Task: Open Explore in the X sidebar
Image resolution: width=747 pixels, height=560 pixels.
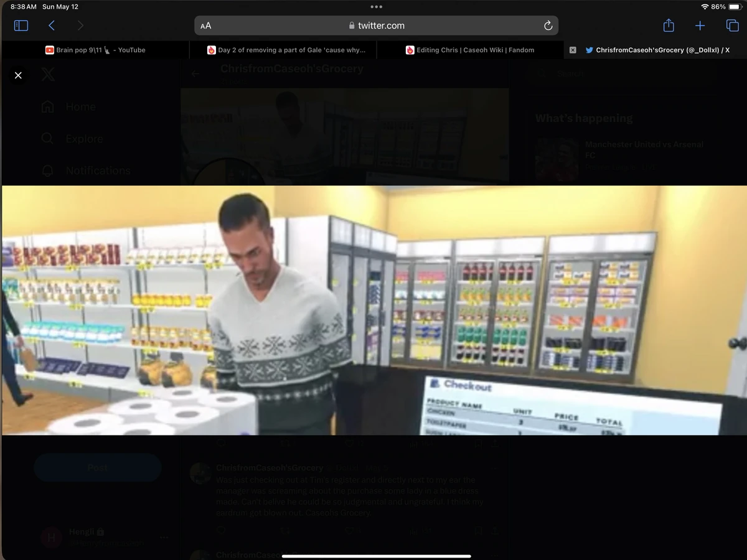Action: pyautogui.click(x=83, y=138)
